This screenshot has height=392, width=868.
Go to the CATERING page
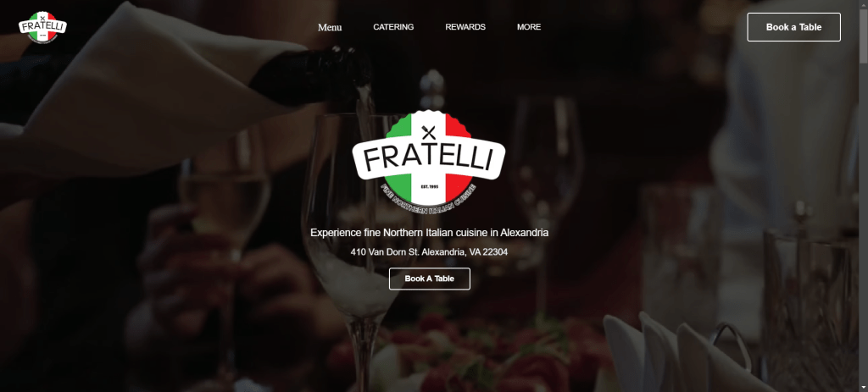tap(393, 26)
